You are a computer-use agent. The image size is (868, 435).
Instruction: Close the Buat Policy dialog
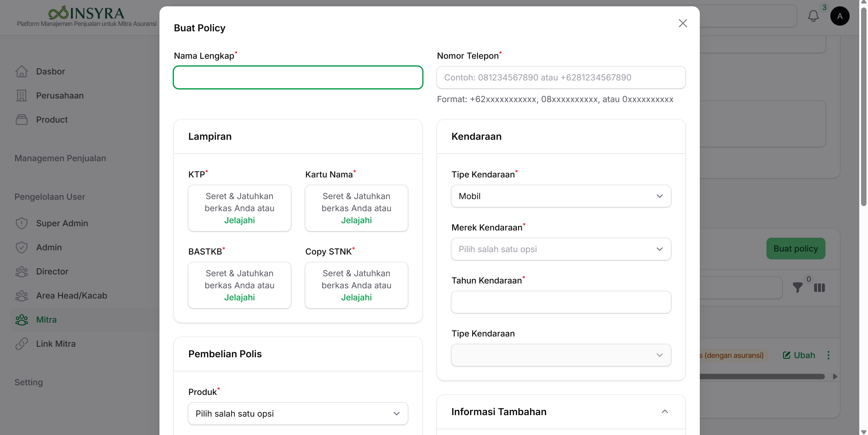coord(682,23)
